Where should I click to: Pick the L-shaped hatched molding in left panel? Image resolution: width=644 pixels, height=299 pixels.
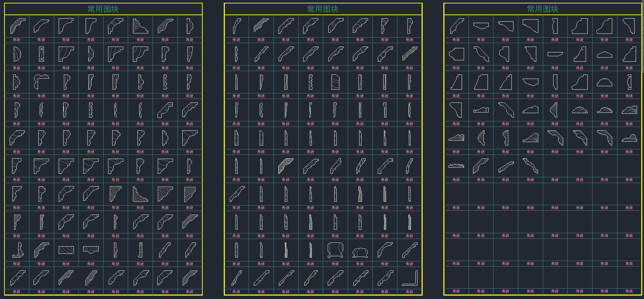(x=17, y=250)
